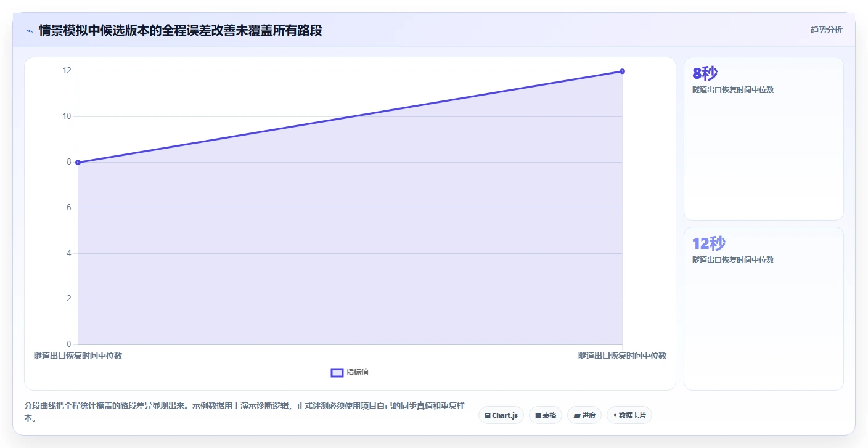Click the label under the 12秒 value

733,260
